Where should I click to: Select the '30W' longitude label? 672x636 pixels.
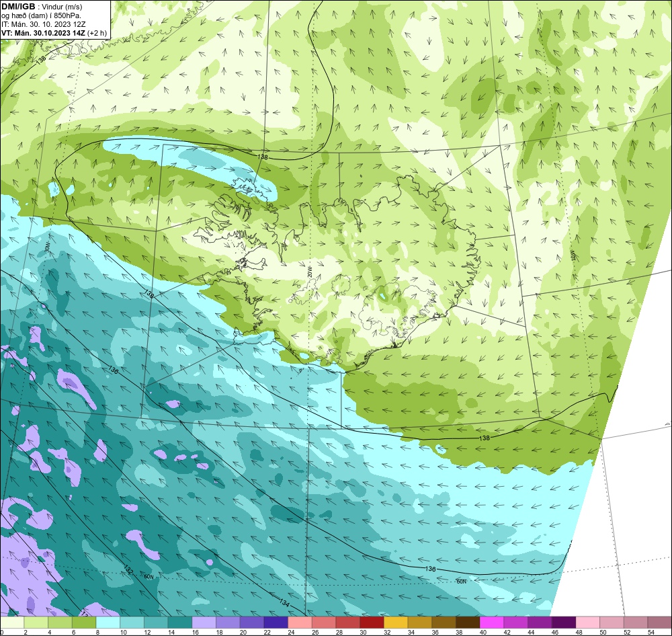(48, 247)
